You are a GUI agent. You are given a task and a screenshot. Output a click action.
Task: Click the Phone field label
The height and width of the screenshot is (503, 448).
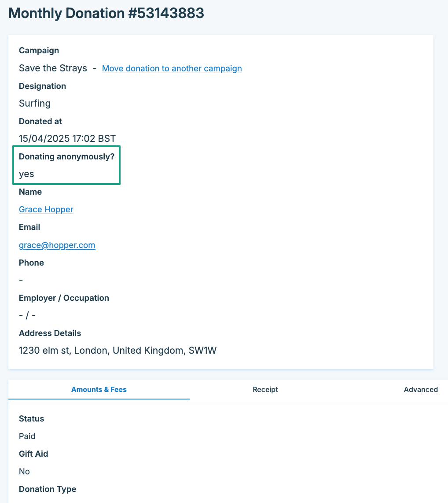tap(31, 263)
